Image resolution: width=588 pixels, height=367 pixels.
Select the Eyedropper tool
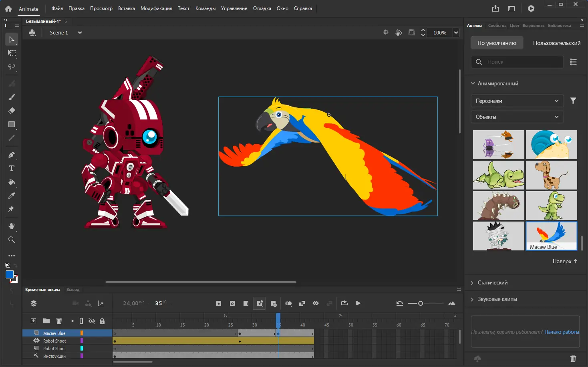click(x=12, y=196)
